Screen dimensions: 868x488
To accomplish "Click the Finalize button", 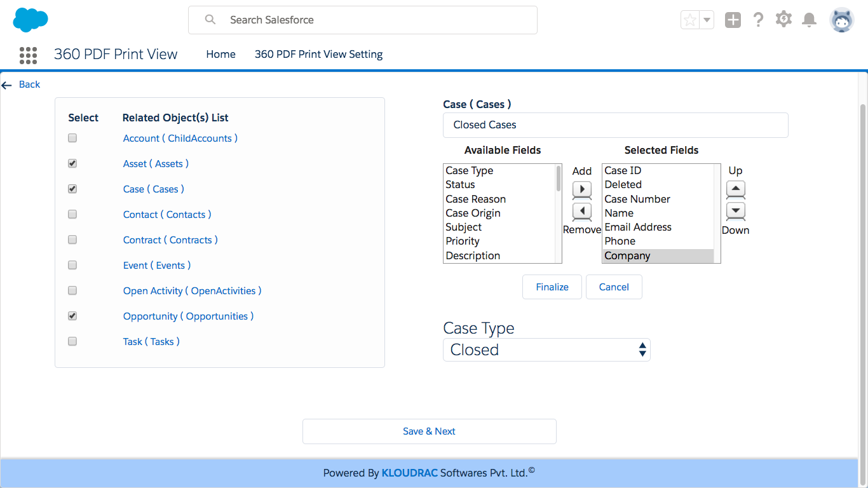I will coord(552,287).
